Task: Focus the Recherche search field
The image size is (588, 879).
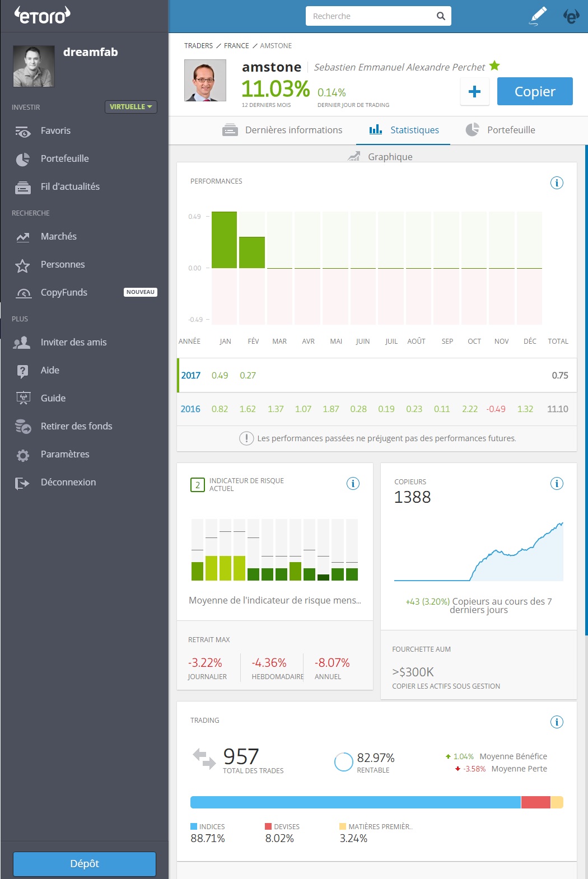Action: coord(370,16)
